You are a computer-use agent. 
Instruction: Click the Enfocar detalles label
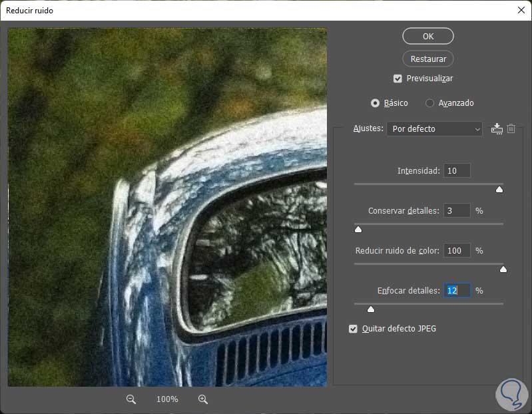coord(409,291)
